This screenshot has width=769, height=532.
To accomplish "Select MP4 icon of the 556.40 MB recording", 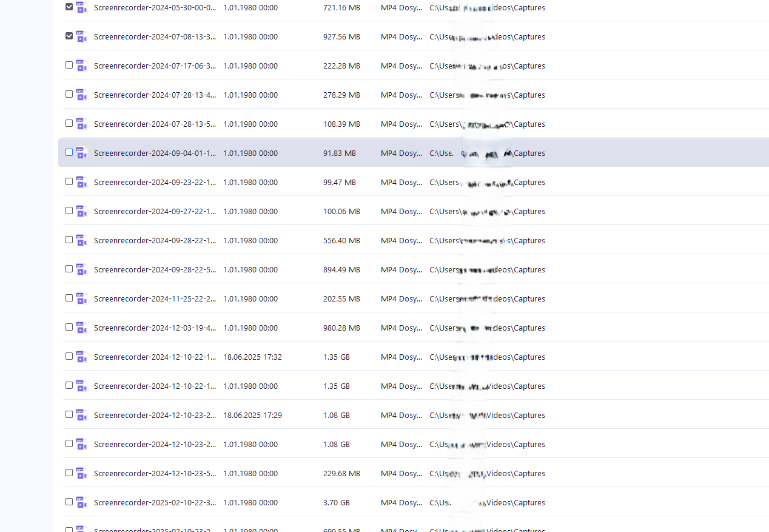I will [81, 240].
